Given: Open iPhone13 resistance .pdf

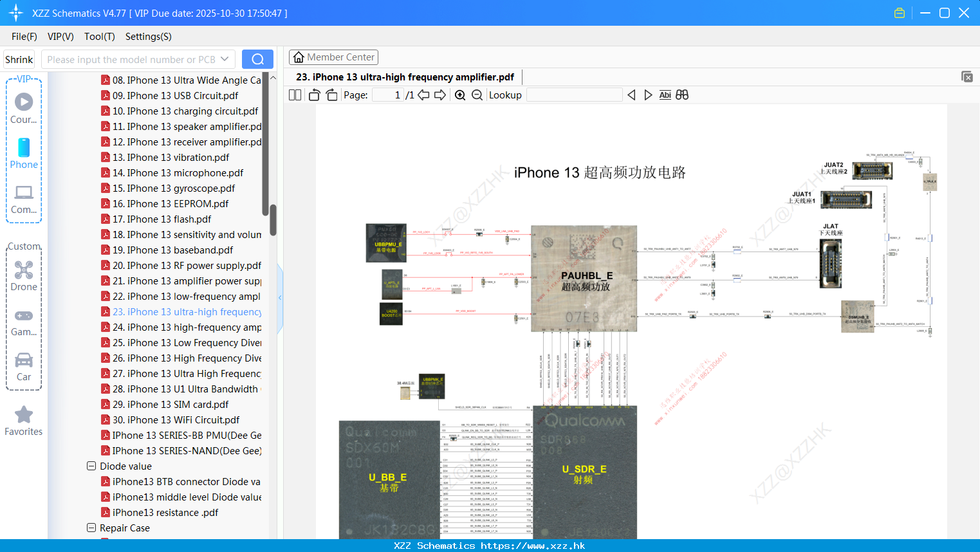Looking at the screenshot, I should click(x=160, y=513).
